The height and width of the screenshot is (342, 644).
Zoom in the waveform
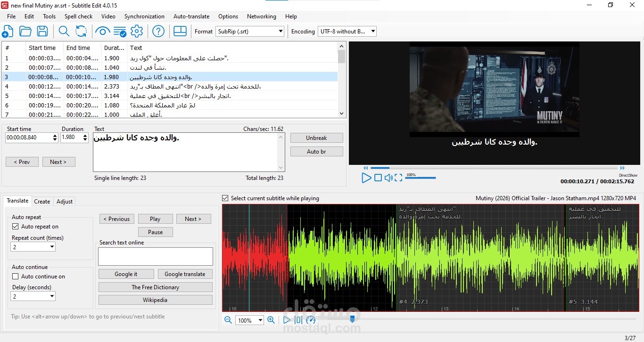click(x=271, y=320)
